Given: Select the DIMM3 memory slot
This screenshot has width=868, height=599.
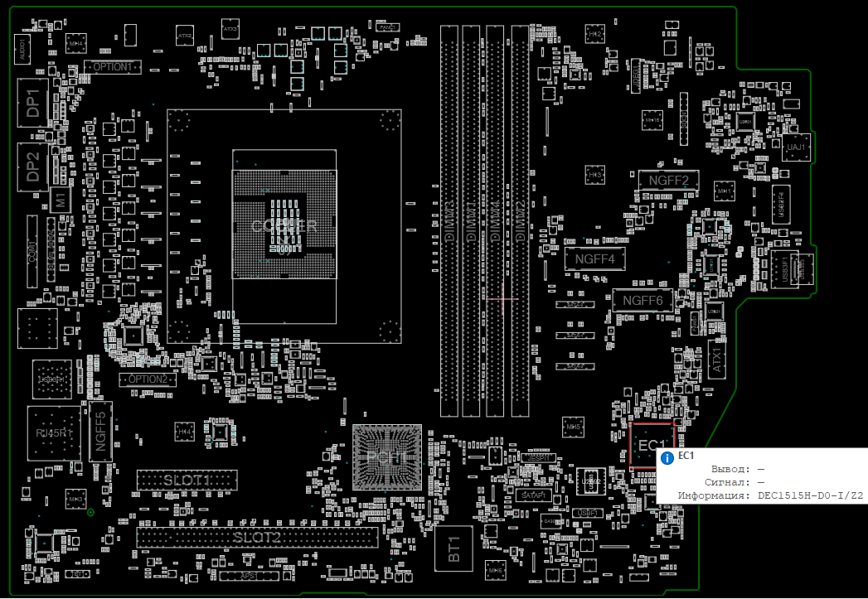Looking at the screenshot, I should click(449, 220).
